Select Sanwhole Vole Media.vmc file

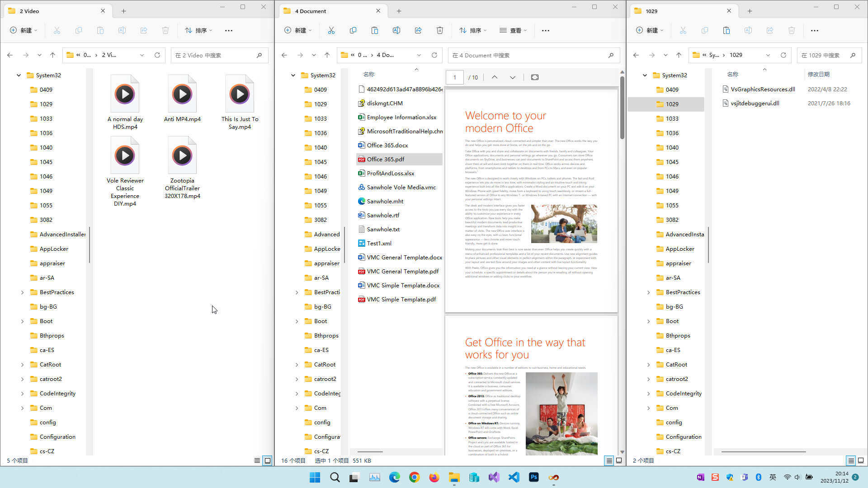(x=399, y=187)
